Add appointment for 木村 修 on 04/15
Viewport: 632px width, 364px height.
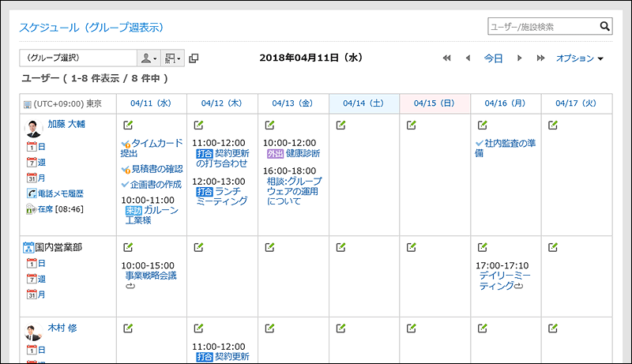click(411, 328)
